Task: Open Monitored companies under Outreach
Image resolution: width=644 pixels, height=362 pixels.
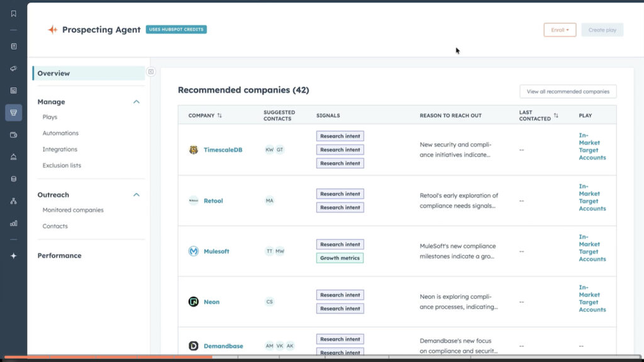Action: [73, 210]
